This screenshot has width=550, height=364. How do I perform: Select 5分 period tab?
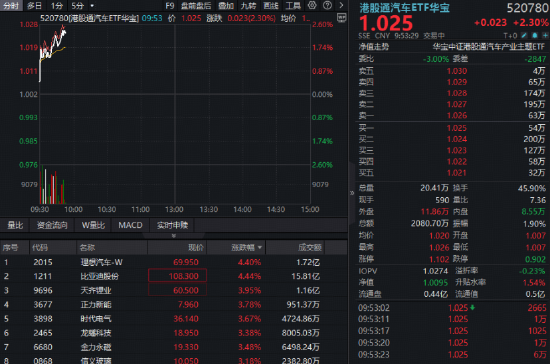(x=78, y=6)
